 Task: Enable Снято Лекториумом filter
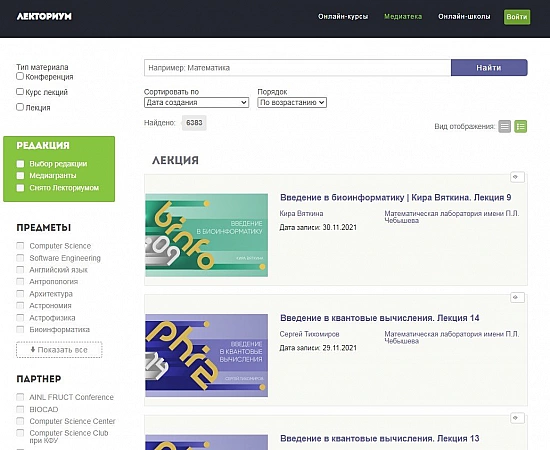[20, 188]
